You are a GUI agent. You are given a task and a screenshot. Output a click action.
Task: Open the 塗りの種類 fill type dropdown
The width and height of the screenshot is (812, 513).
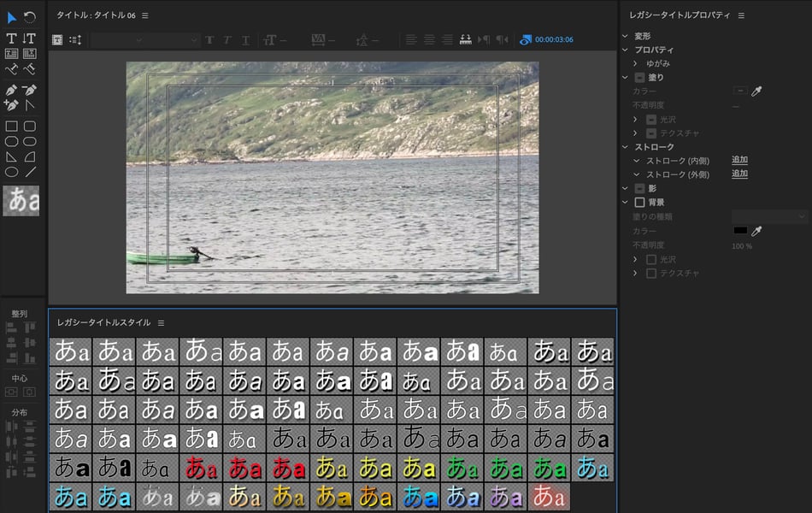click(769, 217)
